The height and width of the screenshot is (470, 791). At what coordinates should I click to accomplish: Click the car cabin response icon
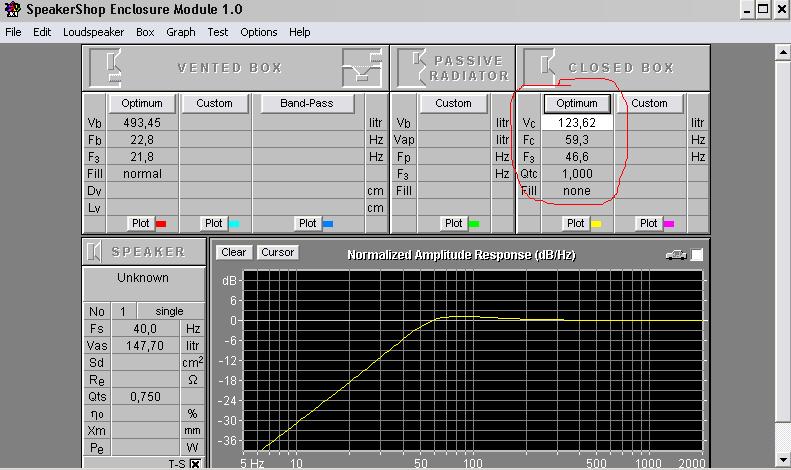676,255
